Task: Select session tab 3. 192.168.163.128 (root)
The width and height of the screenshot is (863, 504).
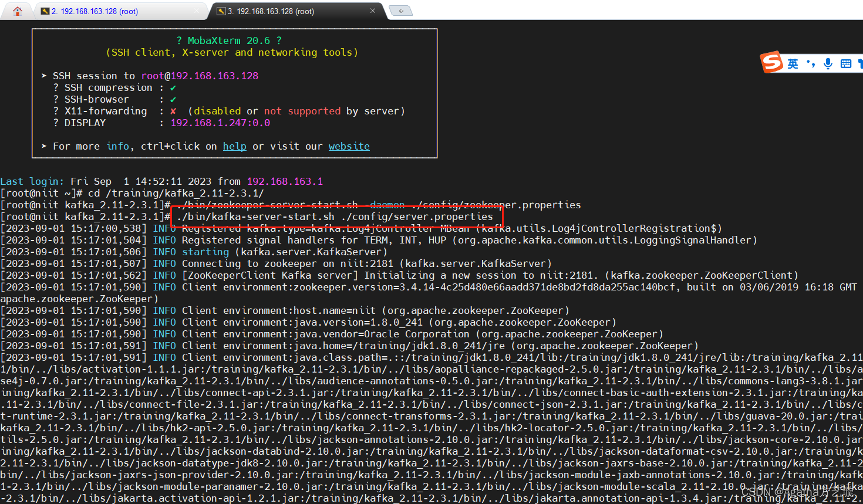Action: [296, 11]
